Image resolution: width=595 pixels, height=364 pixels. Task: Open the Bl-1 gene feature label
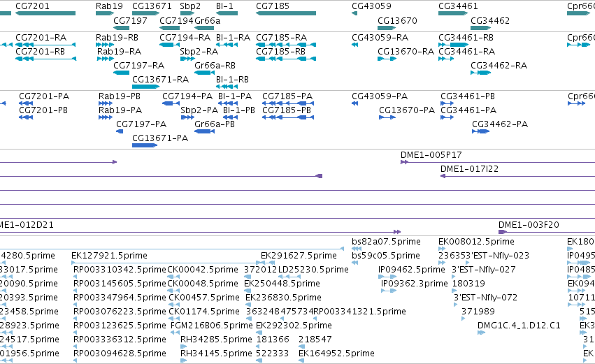224,6
